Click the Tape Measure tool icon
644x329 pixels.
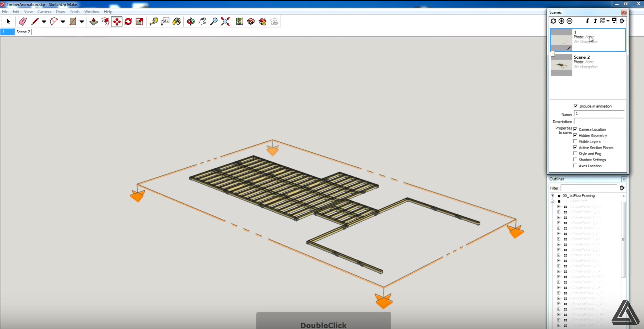pyautogui.click(x=154, y=21)
